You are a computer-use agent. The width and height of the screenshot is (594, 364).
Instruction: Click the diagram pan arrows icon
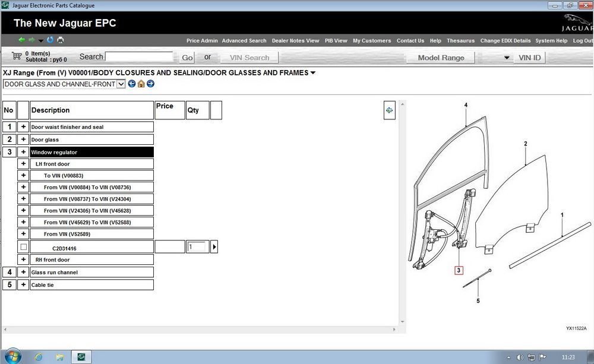pyautogui.click(x=390, y=110)
